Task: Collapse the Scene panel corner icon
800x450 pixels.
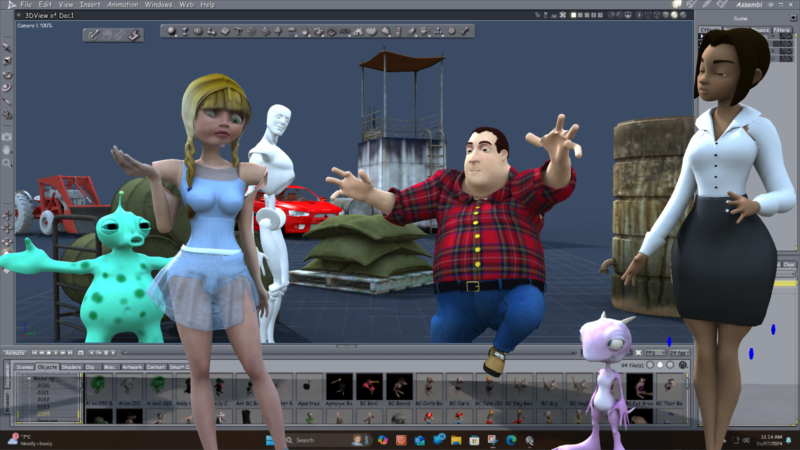Action: 793,18
